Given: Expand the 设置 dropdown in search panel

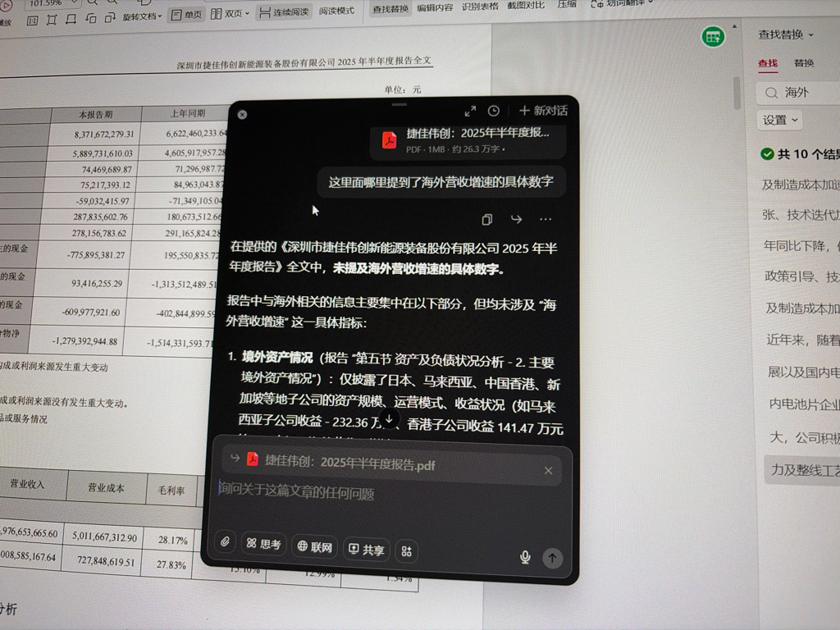Looking at the screenshot, I should 780,120.
